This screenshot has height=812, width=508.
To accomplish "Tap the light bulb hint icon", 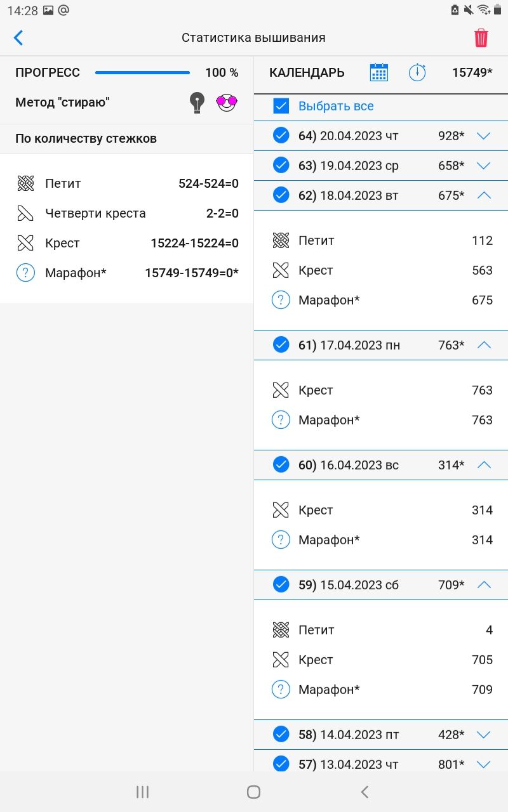I will coord(197,102).
